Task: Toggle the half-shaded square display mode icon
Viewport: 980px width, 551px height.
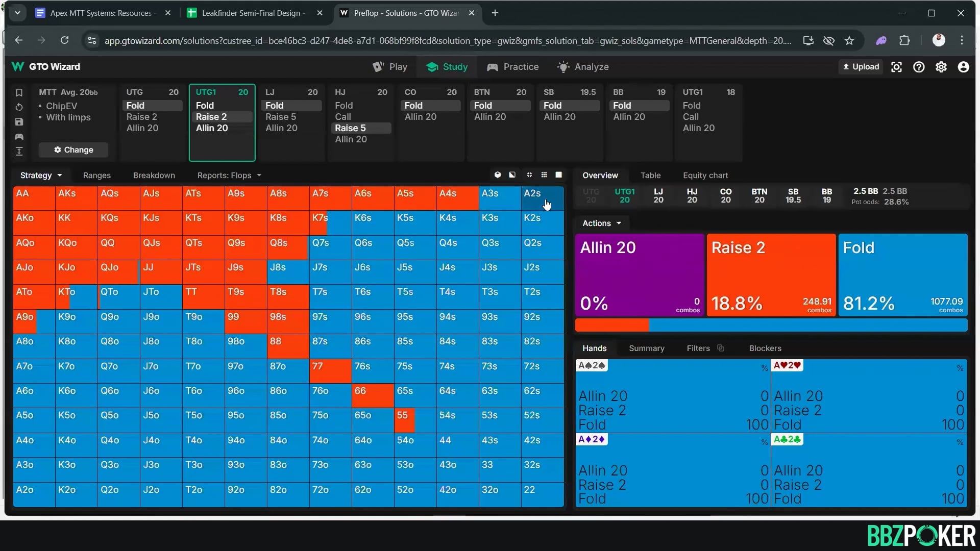Action: click(512, 175)
